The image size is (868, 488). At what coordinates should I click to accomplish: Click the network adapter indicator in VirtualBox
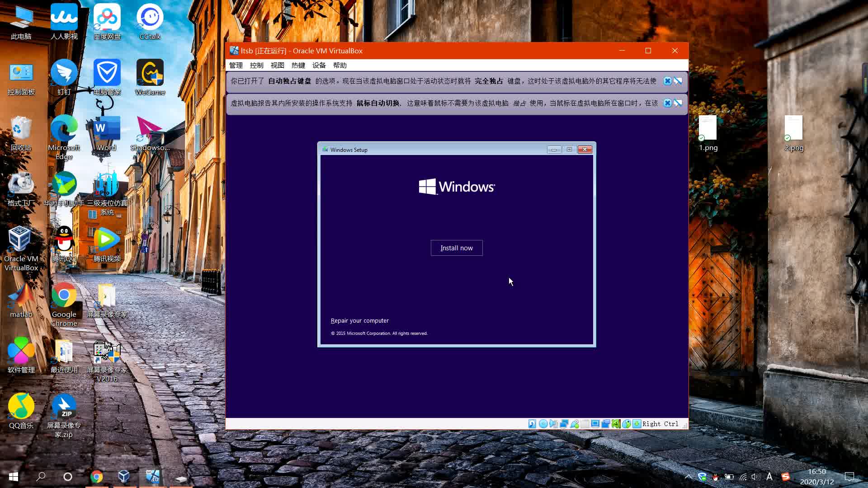(564, 424)
